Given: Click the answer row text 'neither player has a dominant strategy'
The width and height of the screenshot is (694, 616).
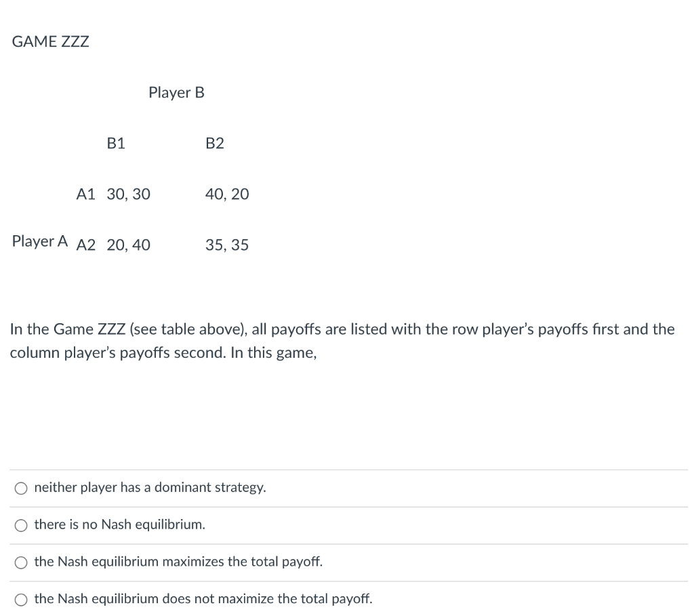Looking at the screenshot, I should point(150,487).
